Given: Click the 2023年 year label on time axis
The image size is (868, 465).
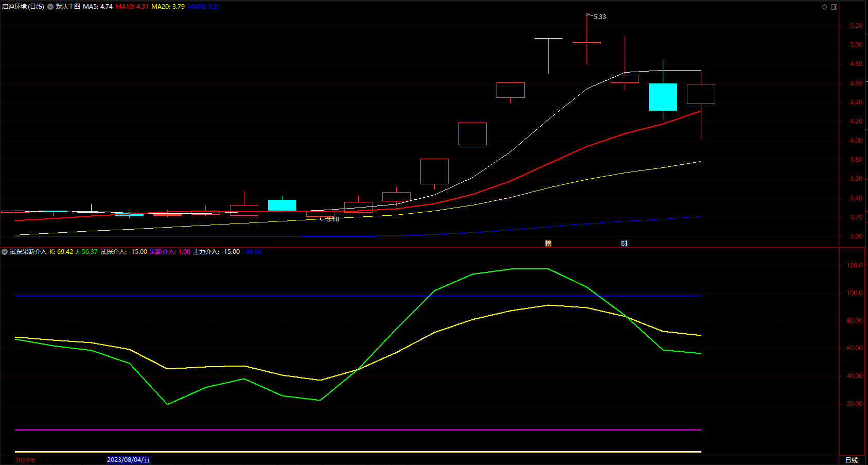Looking at the screenshot, I should pyautogui.click(x=25, y=460).
